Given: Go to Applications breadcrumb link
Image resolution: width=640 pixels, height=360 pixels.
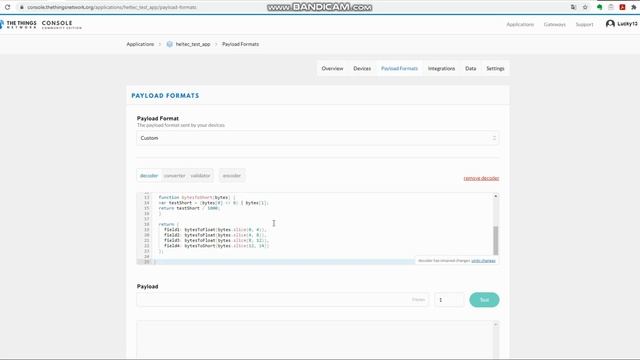Looking at the screenshot, I should pyautogui.click(x=140, y=44).
